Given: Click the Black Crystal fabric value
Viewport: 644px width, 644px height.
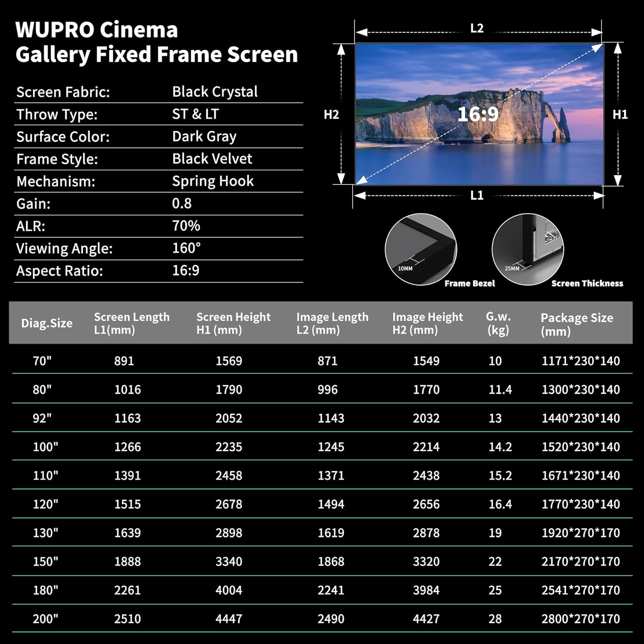Looking at the screenshot, I should coord(215,91).
